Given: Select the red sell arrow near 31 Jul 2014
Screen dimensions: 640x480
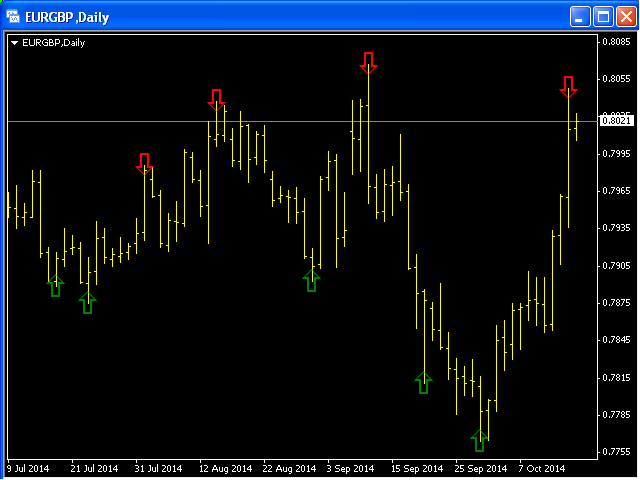Looking at the screenshot, I should click(144, 164).
